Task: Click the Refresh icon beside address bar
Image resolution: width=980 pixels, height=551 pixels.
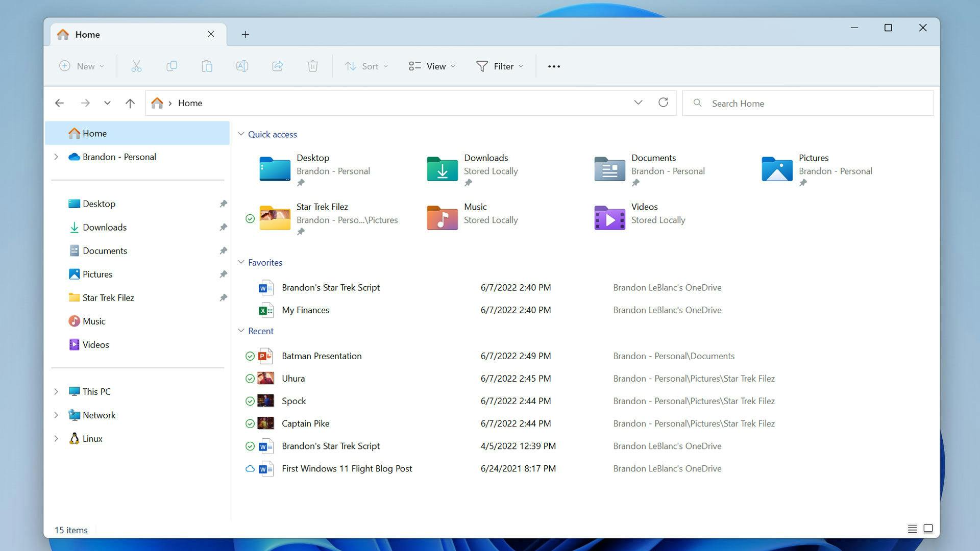Action: point(663,103)
